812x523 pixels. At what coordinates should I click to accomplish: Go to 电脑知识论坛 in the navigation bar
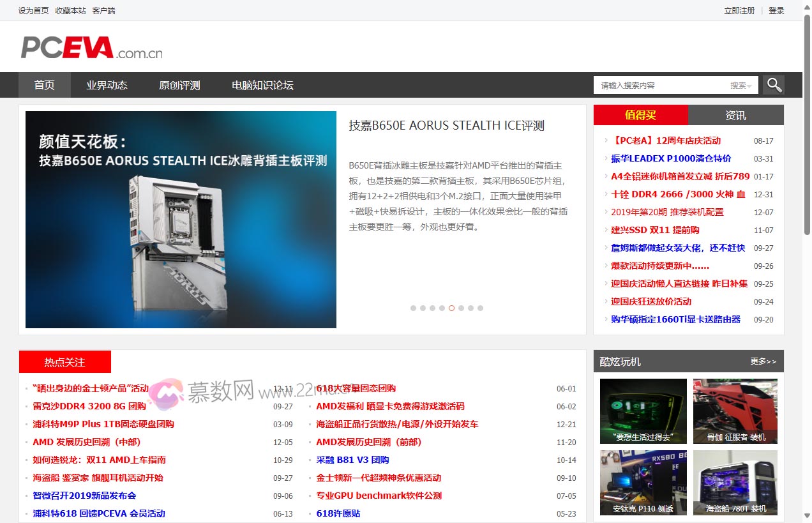point(262,85)
